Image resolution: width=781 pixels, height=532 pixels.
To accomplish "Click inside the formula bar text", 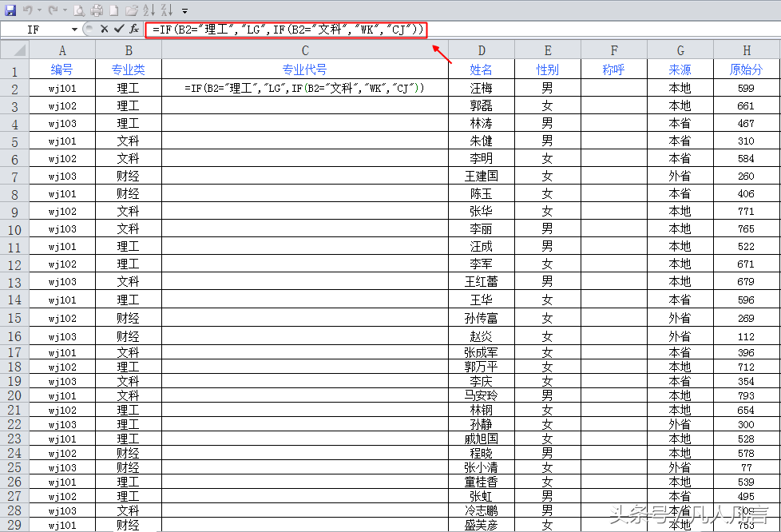I will [287, 30].
